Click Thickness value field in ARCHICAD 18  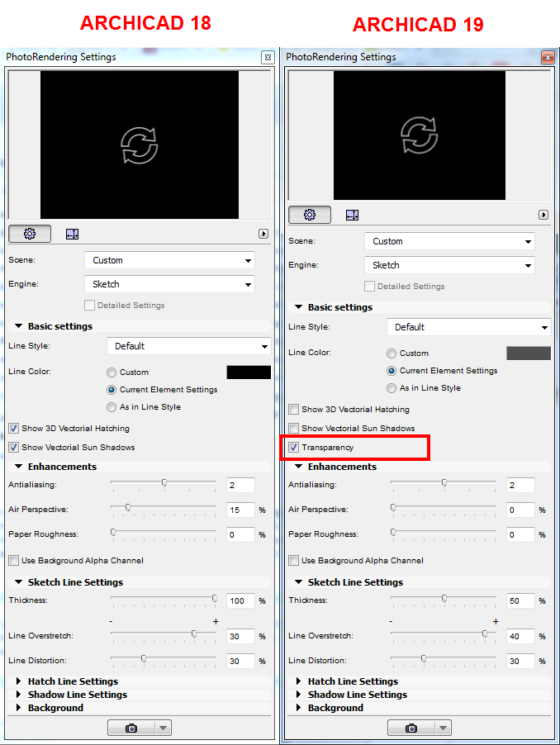click(241, 601)
